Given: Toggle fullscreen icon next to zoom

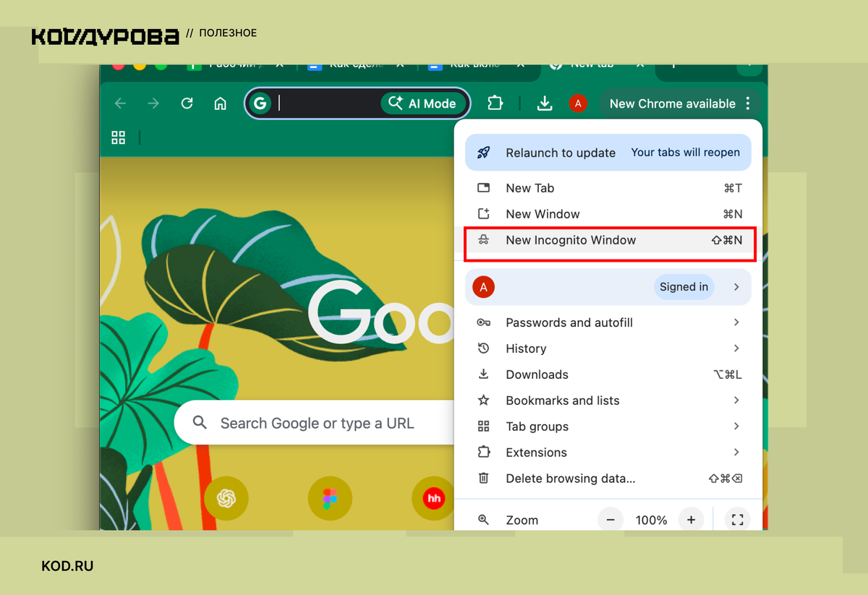Looking at the screenshot, I should click(737, 520).
